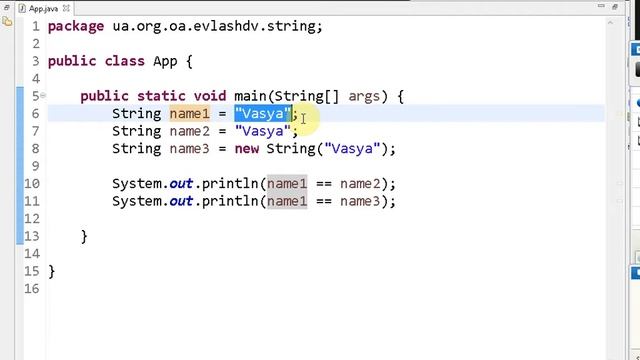Click the 'static' keyword on line 5
The height and width of the screenshot is (360, 640).
[161, 96]
